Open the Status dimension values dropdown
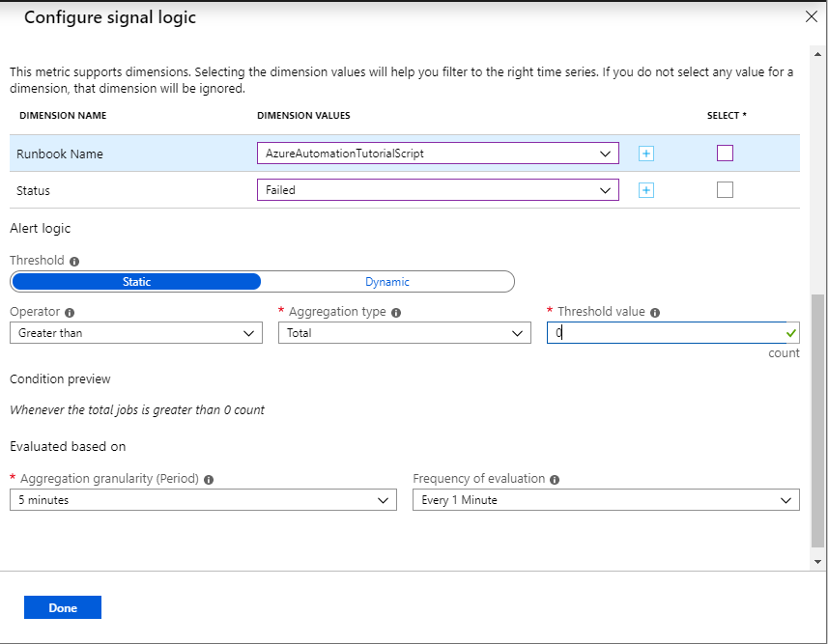828x644 pixels. click(438, 190)
